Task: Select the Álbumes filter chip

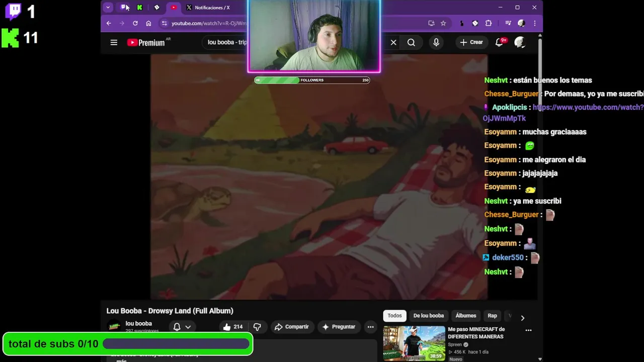Action: pos(466,316)
